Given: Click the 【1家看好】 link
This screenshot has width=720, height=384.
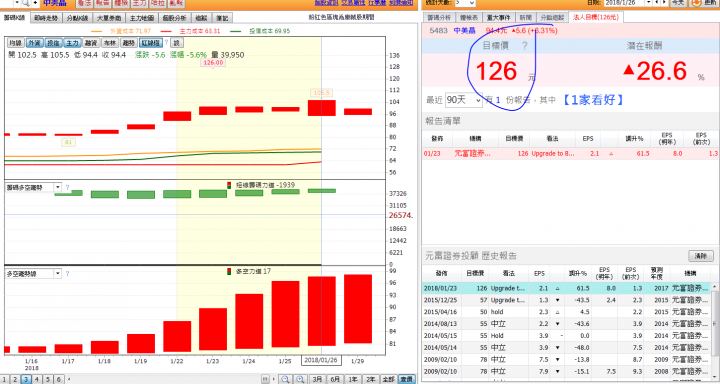Looking at the screenshot, I should click(x=593, y=100).
